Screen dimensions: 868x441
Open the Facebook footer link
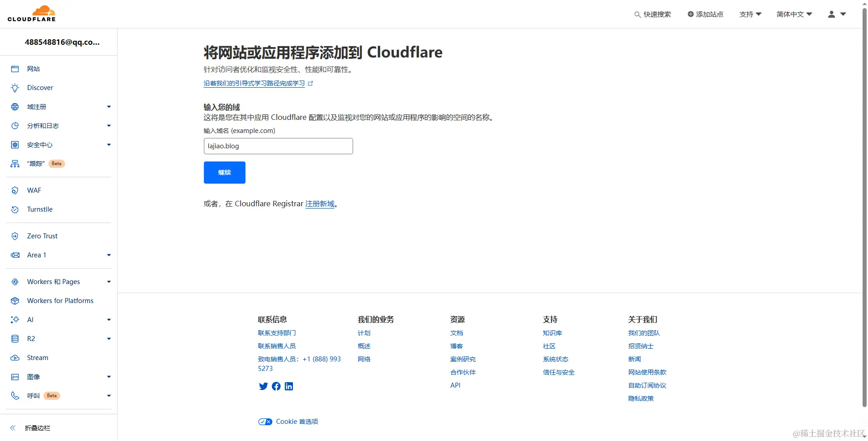point(276,386)
